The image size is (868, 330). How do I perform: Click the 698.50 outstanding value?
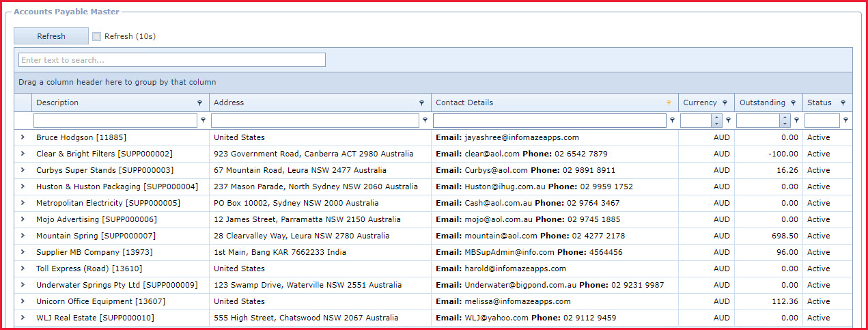point(785,236)
